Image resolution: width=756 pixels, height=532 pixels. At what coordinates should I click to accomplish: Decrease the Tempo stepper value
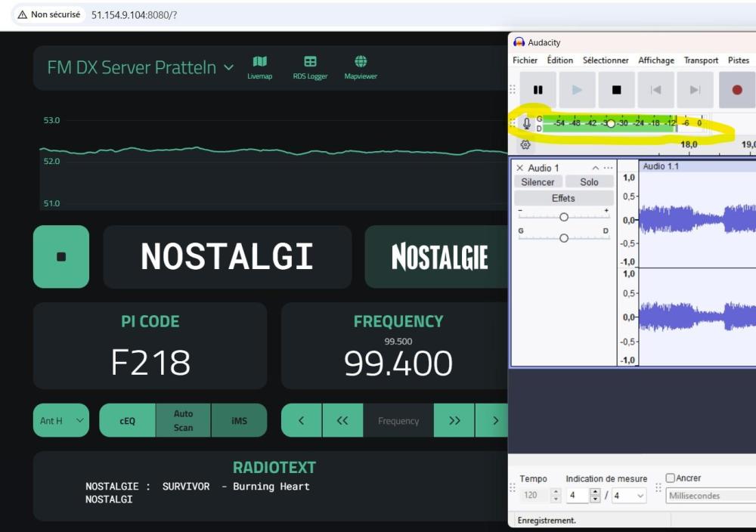[556, 499]
